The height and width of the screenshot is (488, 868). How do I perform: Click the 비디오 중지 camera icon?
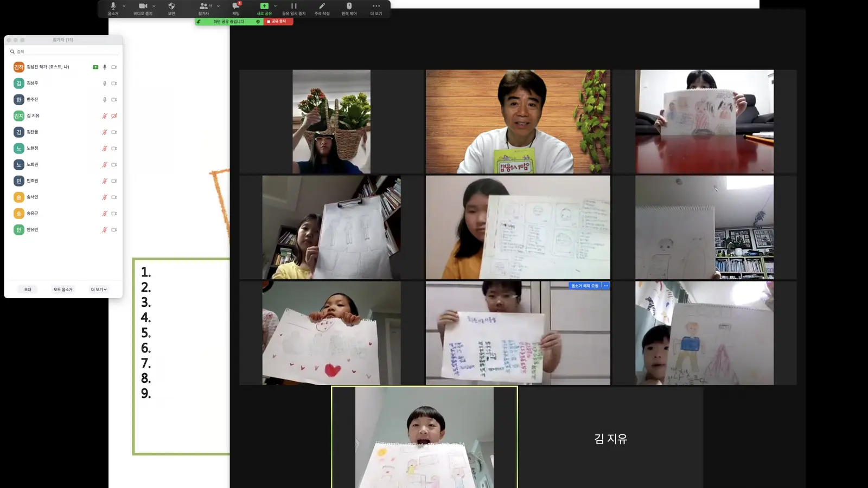[143, 6]
